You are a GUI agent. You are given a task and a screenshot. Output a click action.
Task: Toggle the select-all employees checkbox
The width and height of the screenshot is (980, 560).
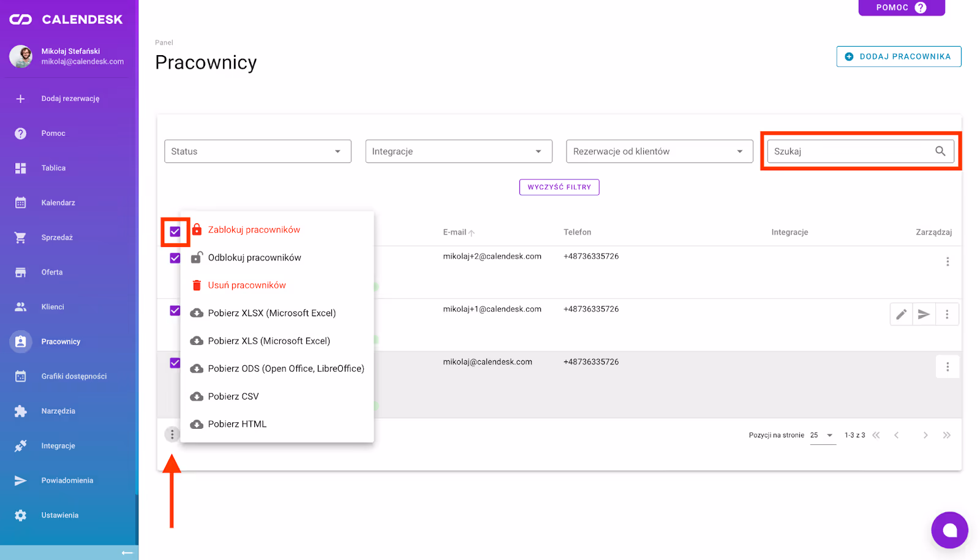point(175,232)
